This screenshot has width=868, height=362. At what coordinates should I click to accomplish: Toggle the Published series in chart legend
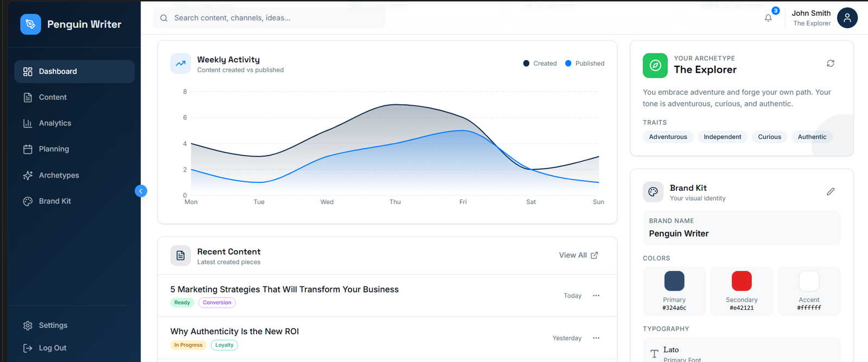pyautogui.click(x=585, y=63)
